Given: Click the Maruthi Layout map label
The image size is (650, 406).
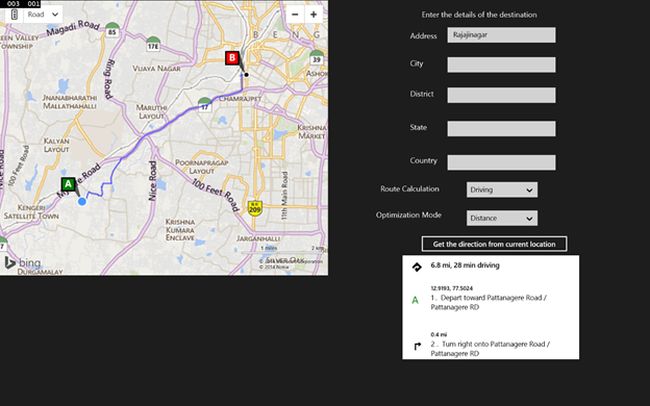Looking at the screenshot, I should pos(152,112).
